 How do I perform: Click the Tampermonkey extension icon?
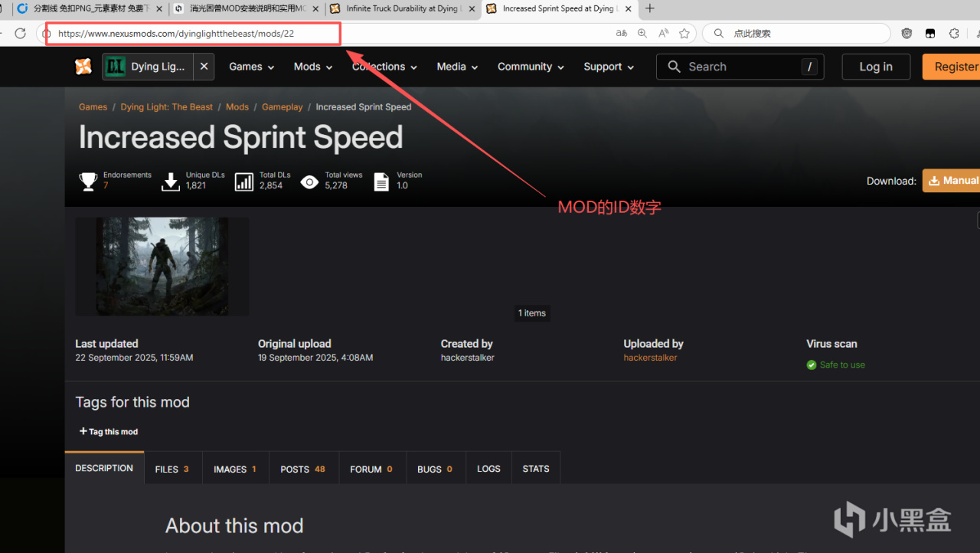click(x=930, y=34)
